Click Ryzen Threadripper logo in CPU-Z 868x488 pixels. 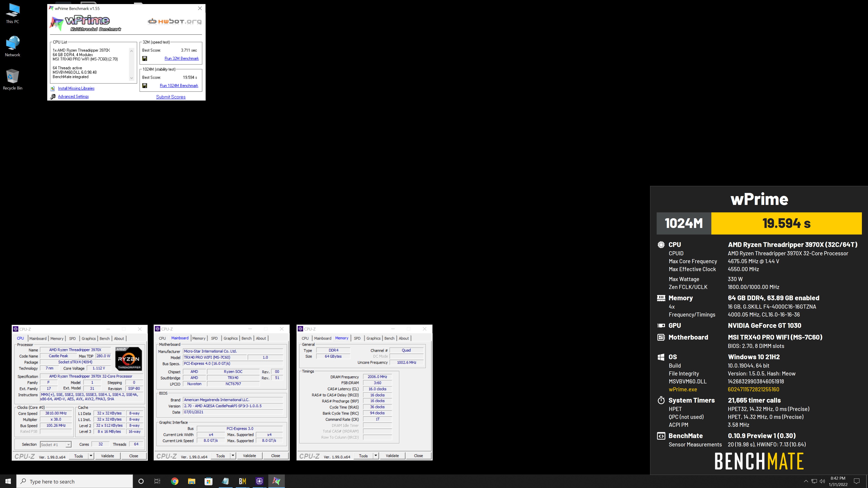tap(128, 359)
